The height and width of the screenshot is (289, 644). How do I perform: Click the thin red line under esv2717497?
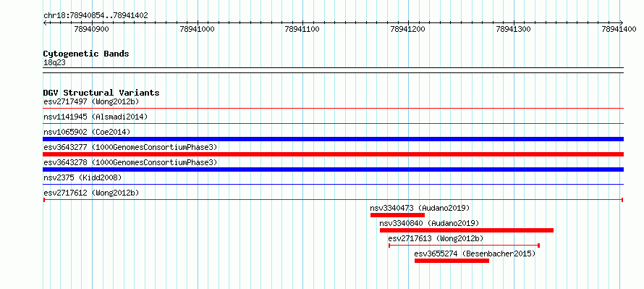point(333,109)
